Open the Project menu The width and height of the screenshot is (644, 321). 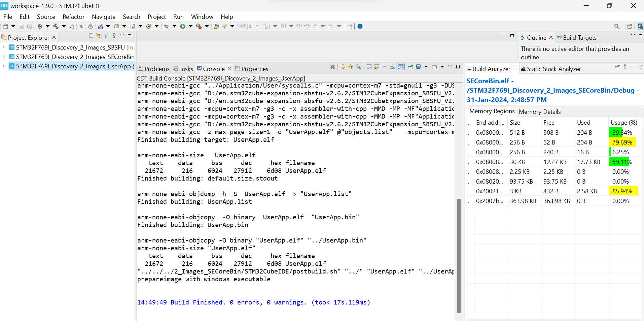(x=156, y=17)
